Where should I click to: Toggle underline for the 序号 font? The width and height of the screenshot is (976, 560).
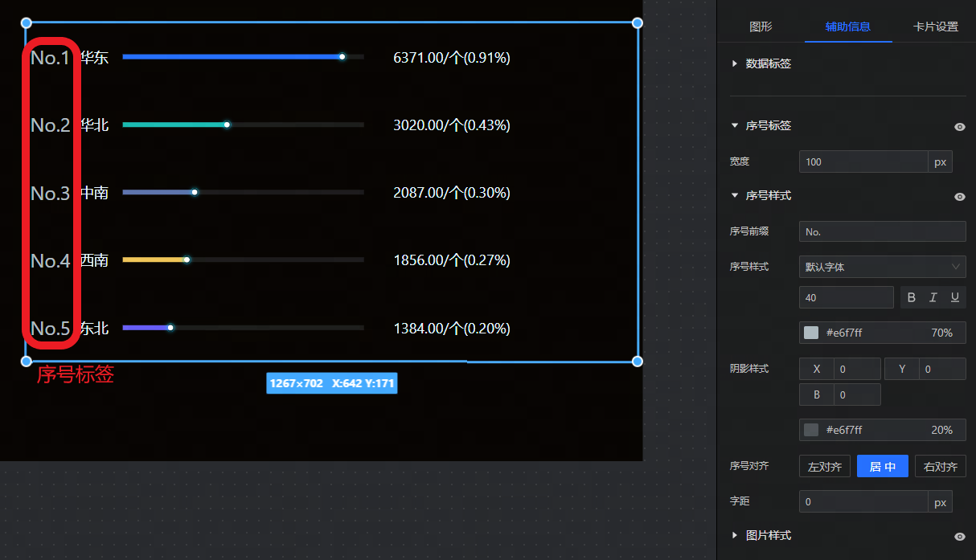[x=955, y=297]
